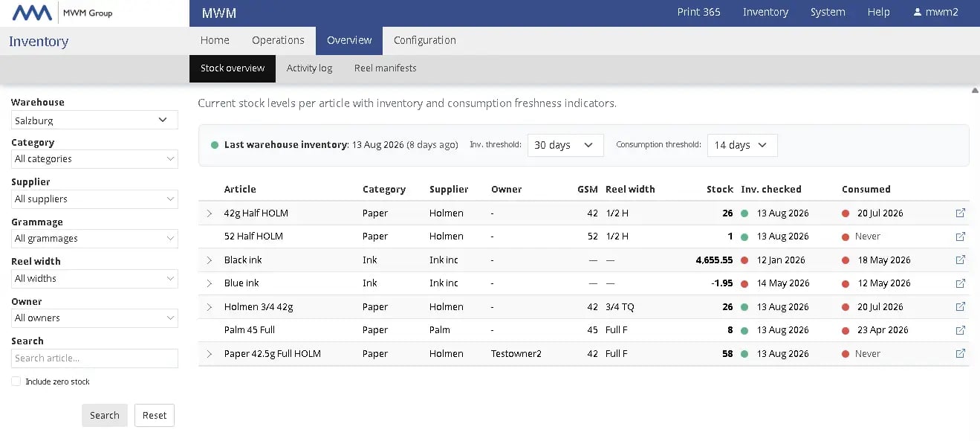Focus the Search article input field
Image resolution: width=980 pixels, height=441 pixels.
(x=94, y=358)
